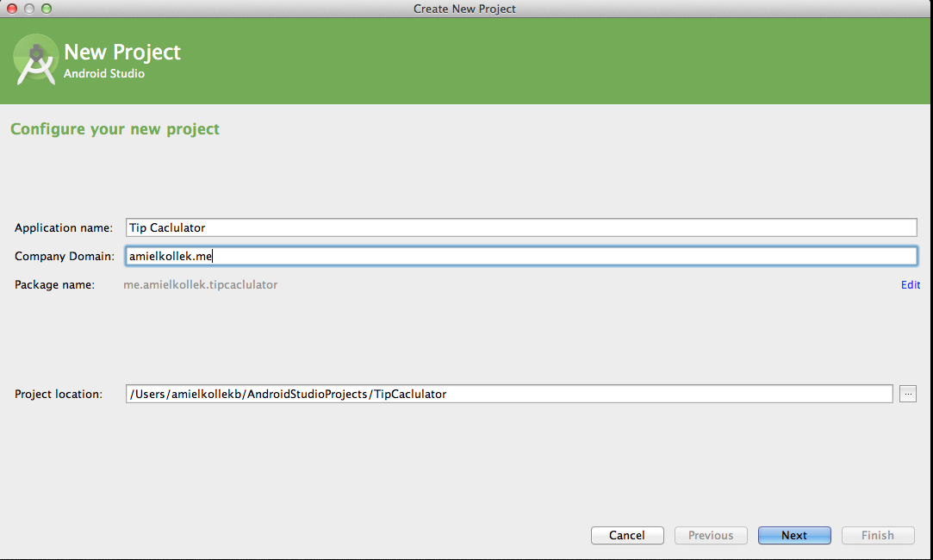
Task: Click the Next button
Action: [794, 535]
